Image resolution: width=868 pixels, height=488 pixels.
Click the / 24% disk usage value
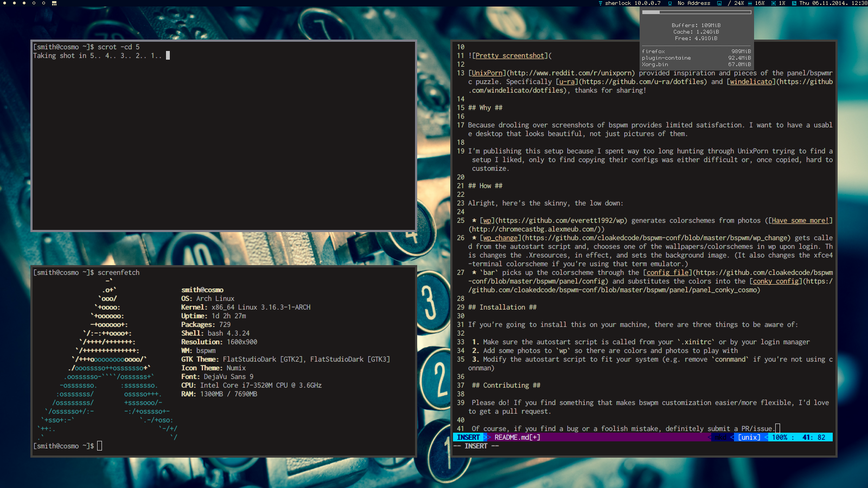point(736,3)
